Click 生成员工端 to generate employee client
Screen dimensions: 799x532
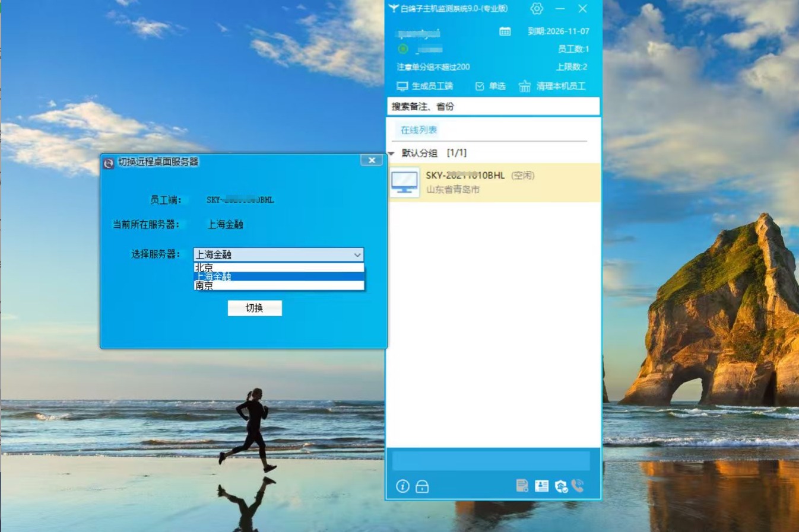pos(425,87)
